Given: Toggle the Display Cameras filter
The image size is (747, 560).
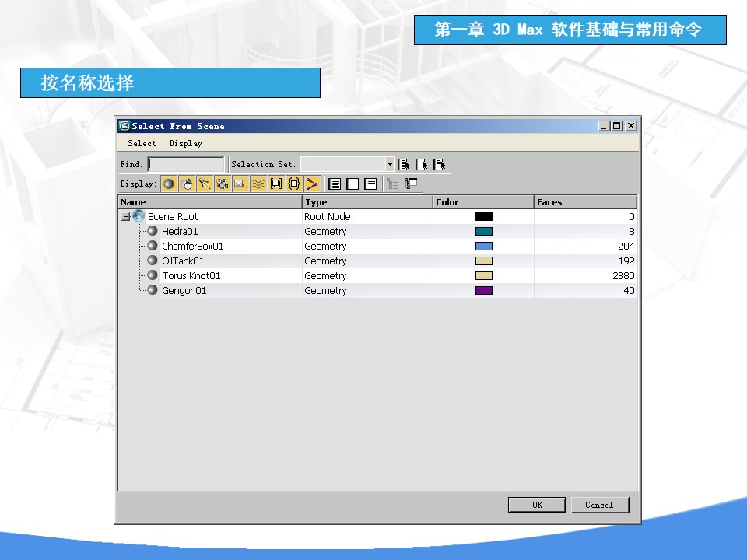Looking at the screenshot, I should click(223, 184).
